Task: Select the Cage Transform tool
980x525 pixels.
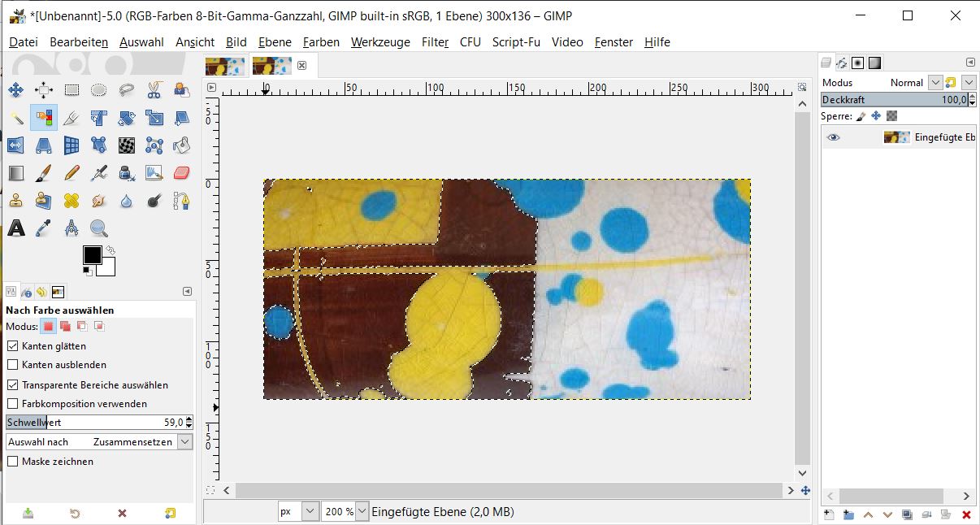Action: [x=154, y=145]
